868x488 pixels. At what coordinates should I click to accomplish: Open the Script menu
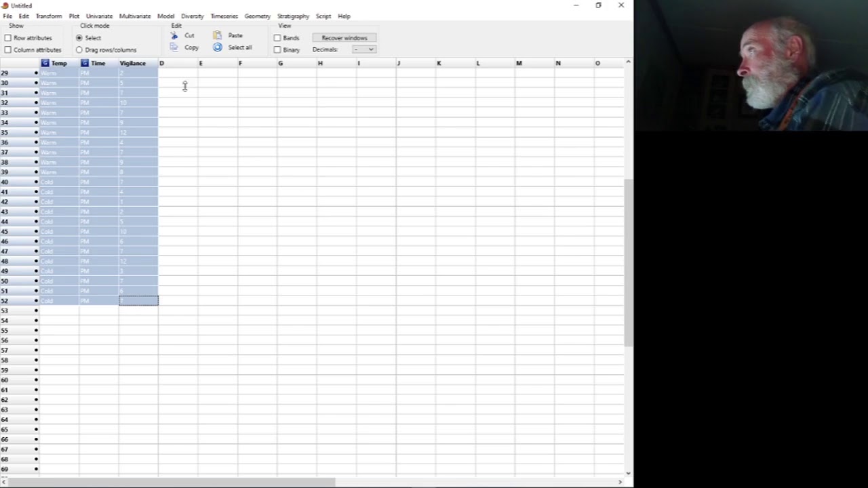(x=323, y=16)
